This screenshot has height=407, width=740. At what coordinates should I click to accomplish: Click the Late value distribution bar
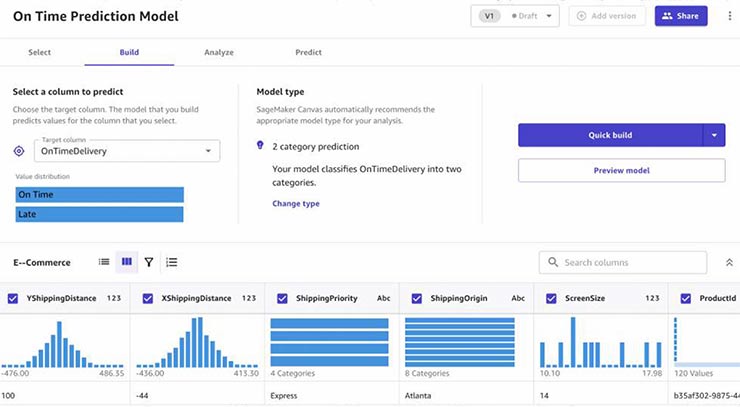[x=99, y=214]
